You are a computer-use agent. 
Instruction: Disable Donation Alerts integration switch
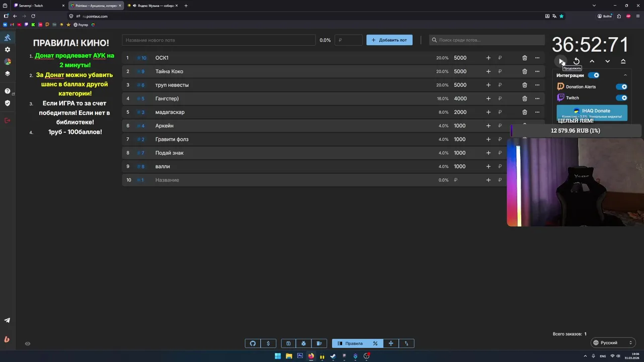(x=622, y=86)
